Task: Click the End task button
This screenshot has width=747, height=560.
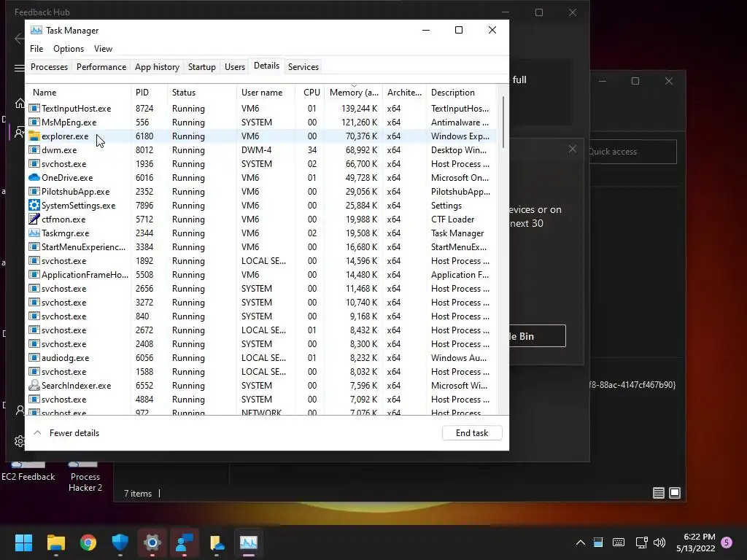Action: pyautogui.click(x=472, y=433)
